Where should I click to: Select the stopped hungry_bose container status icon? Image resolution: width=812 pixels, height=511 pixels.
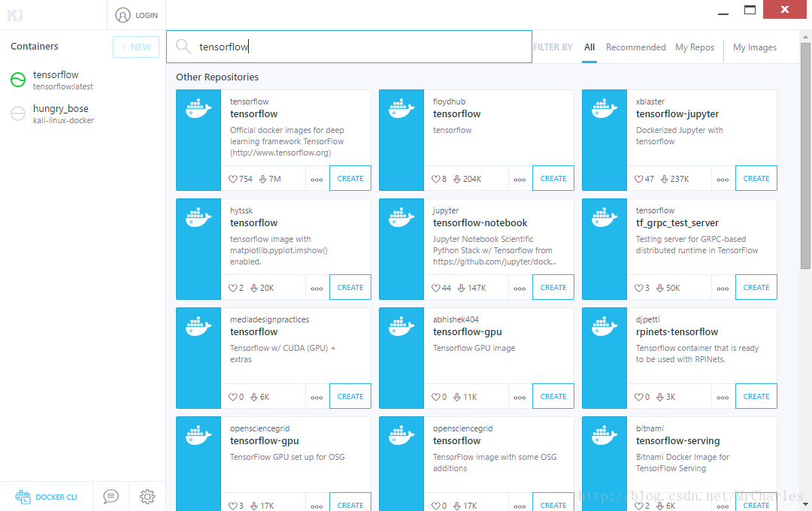(18, 113)
